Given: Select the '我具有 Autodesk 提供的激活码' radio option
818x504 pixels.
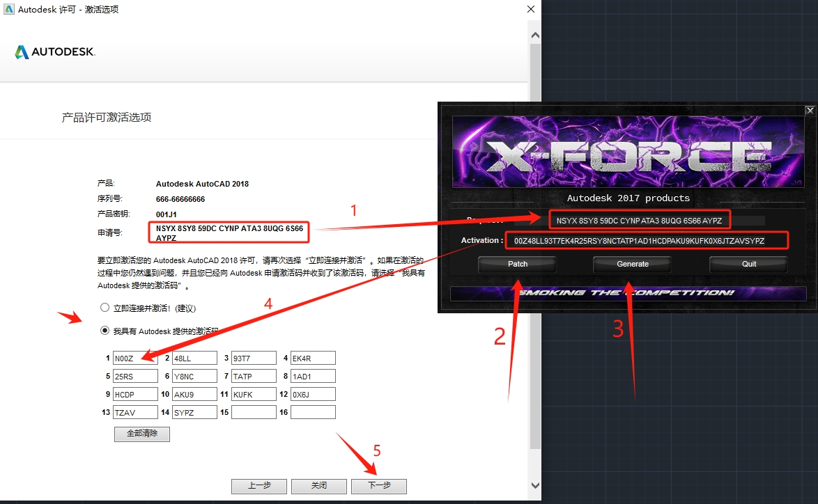Looking at the screenshot, I should [105, 331].
